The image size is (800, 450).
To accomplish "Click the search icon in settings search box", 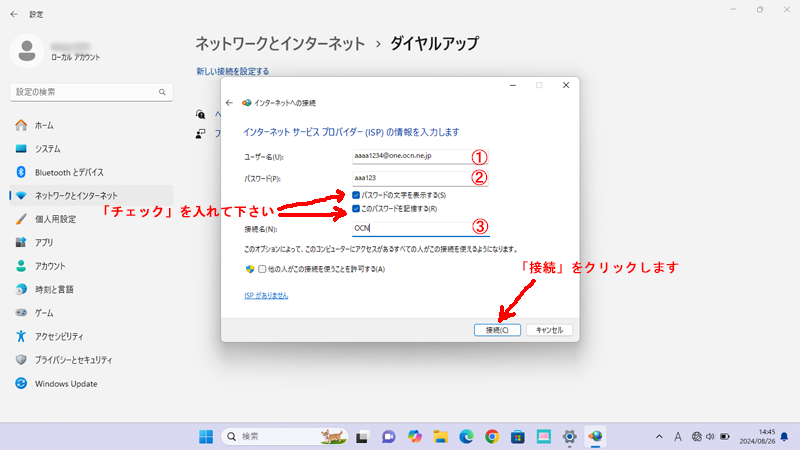I will [159, 92].
